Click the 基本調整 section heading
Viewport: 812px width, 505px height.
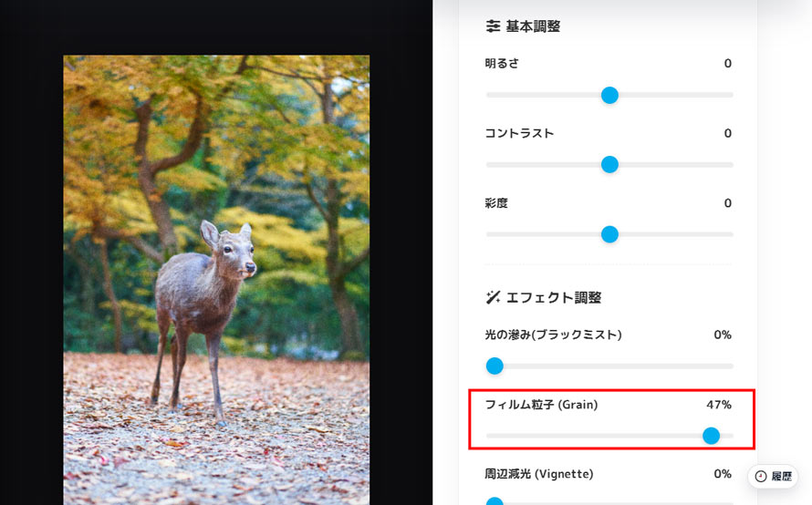coord(533,26)
